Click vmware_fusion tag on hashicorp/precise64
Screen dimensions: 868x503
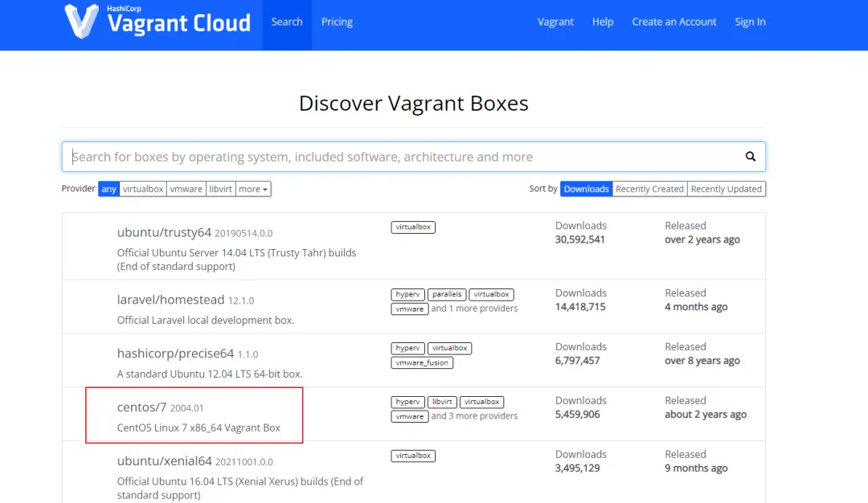(x=422, y=362)
